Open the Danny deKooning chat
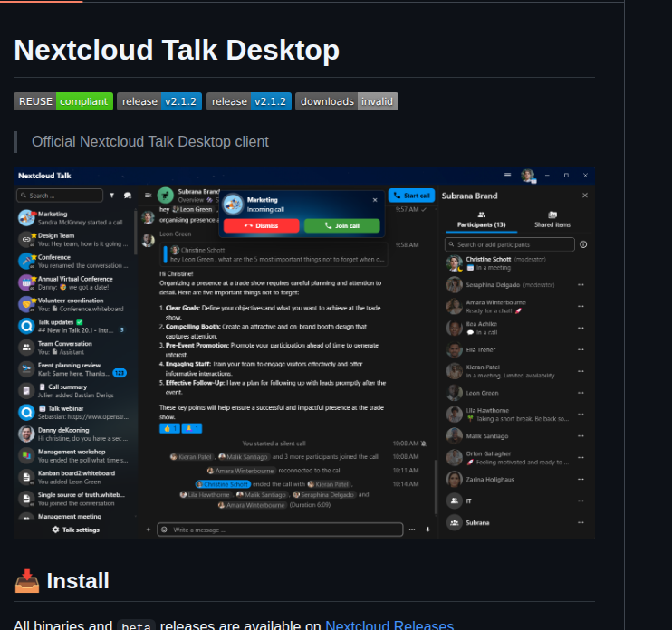The image size is (672, 630). [x=74, y=434]
